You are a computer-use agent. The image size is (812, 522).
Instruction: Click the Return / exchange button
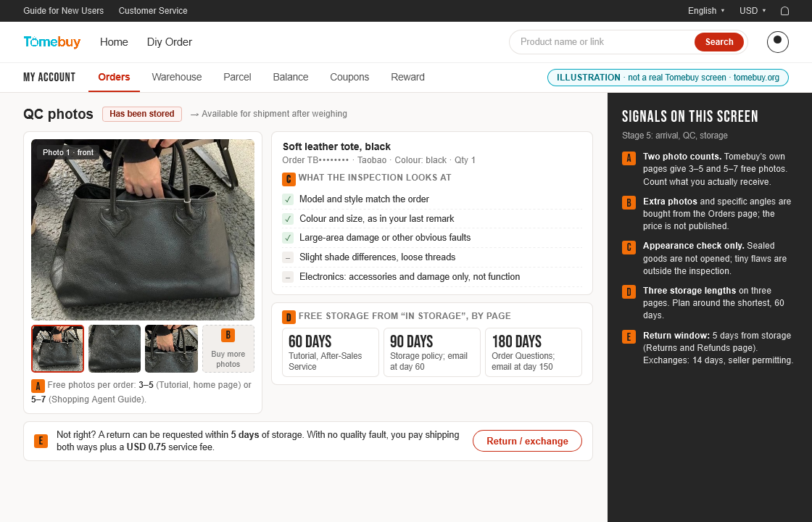(527, 441)
